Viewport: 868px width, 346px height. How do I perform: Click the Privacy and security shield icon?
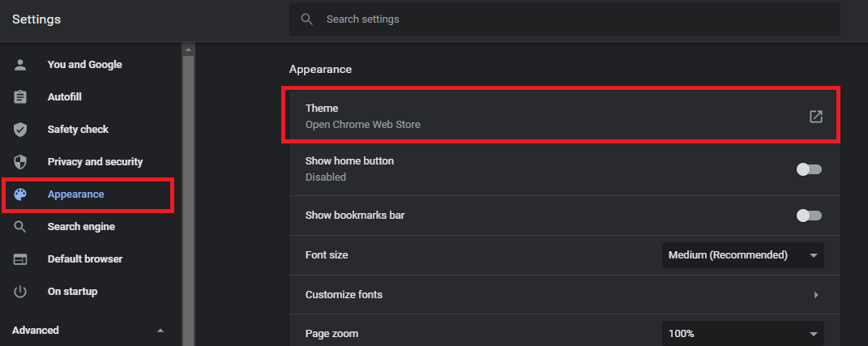(x=20, y=161)
